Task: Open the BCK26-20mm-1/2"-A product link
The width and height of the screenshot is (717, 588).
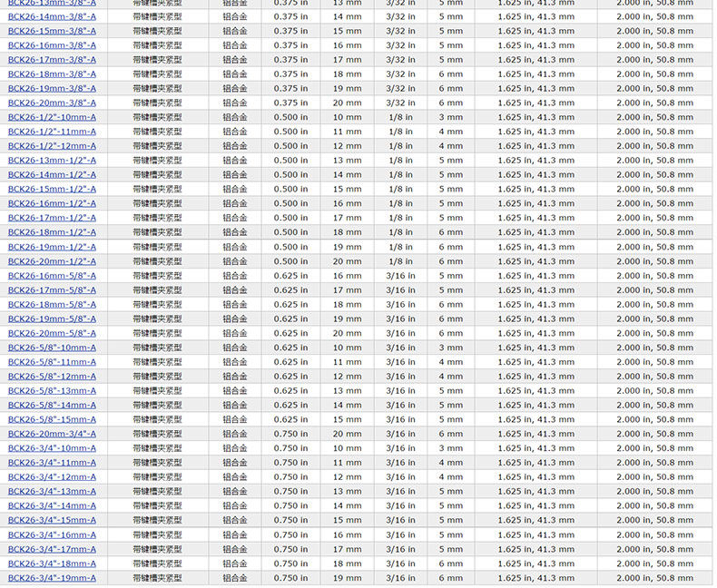Action: (x=52, y=261)
